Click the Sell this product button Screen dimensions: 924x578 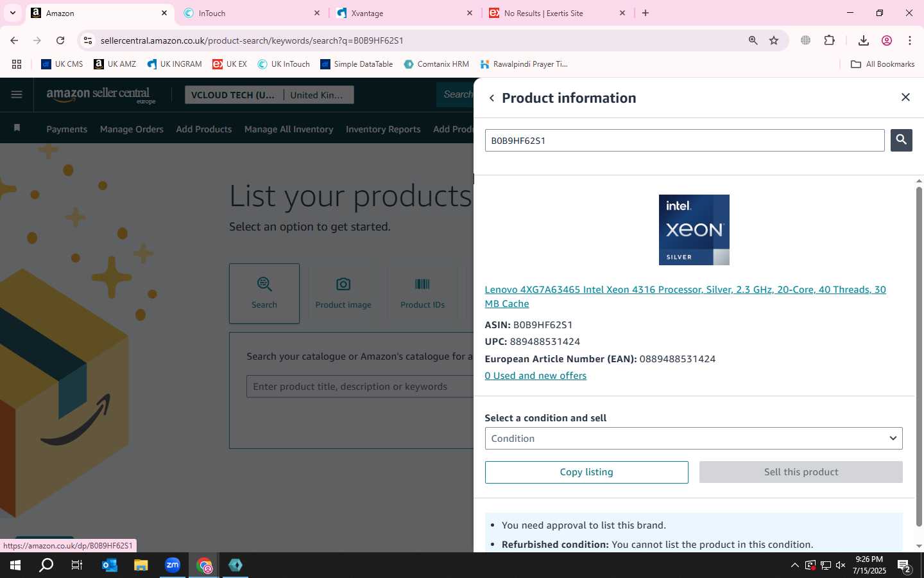pyautogui.click(x=801, y=472)
